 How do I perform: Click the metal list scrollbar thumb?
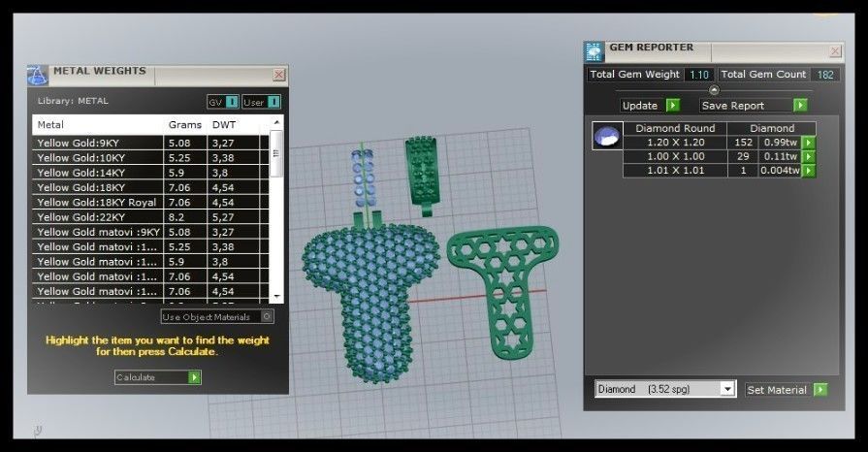pyautogui.click(x=276, y=154)
